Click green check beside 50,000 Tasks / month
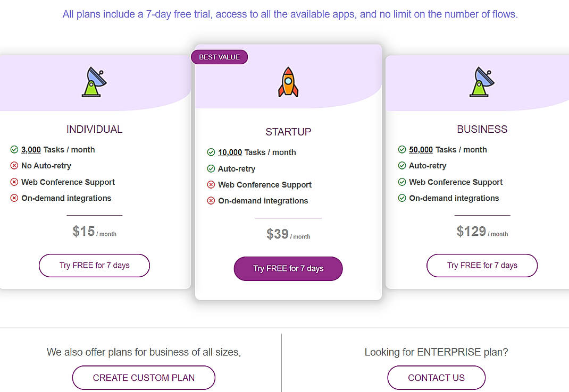 [403, 149]
